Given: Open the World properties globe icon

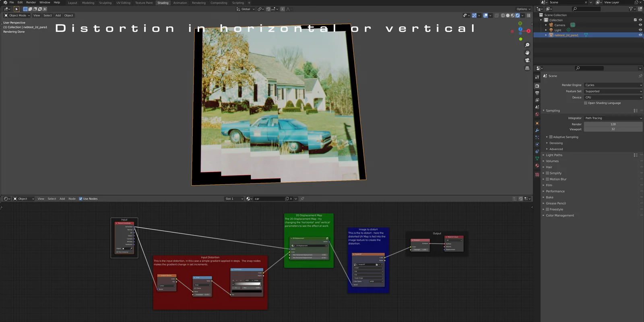Looking at the screenshot, I should click(537, 114).
